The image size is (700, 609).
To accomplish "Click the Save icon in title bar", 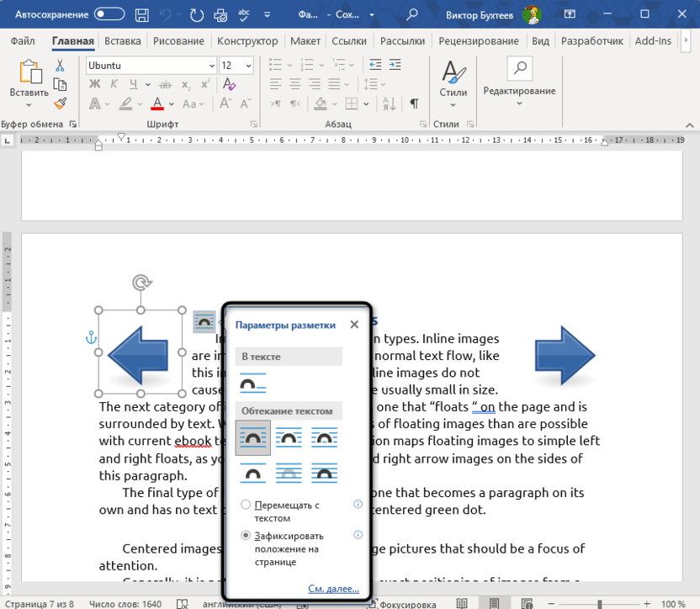I will 142,14.
